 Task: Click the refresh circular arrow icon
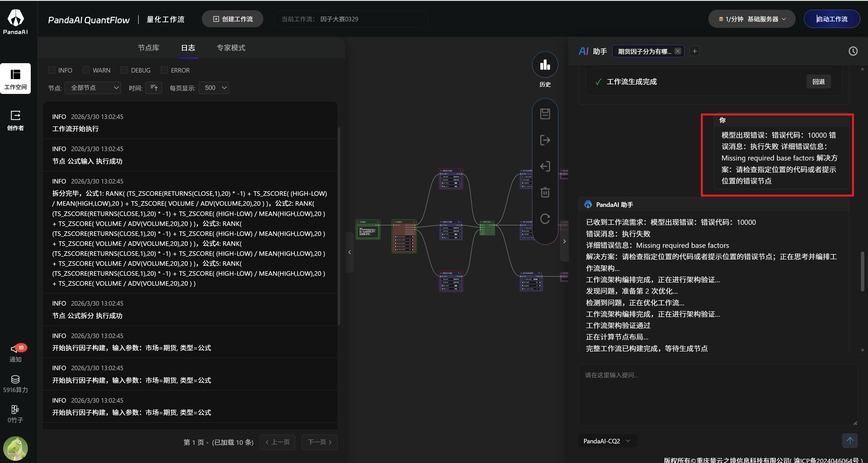point(545,219)
